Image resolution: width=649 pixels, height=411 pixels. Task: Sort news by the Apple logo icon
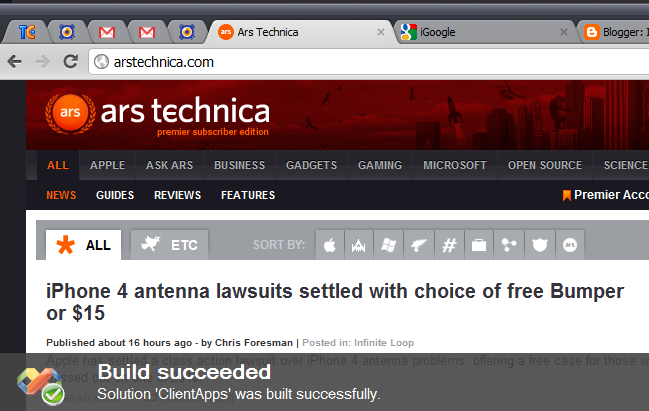coord(330,245)
